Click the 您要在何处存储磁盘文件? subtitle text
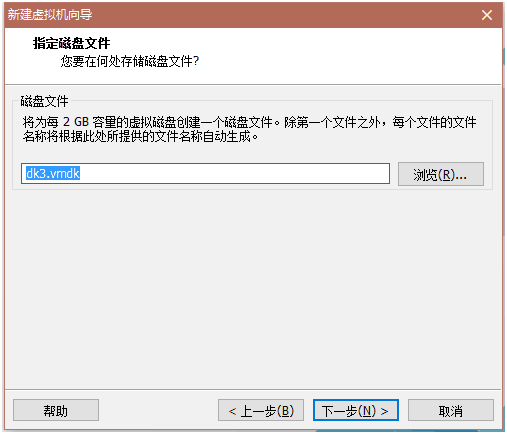 pyautogui.click(x=130, y=61)
